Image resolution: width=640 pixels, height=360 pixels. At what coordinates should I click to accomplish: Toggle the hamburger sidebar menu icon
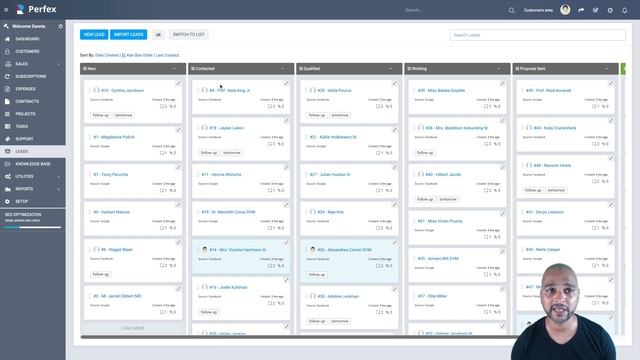(x=6, y=10)
